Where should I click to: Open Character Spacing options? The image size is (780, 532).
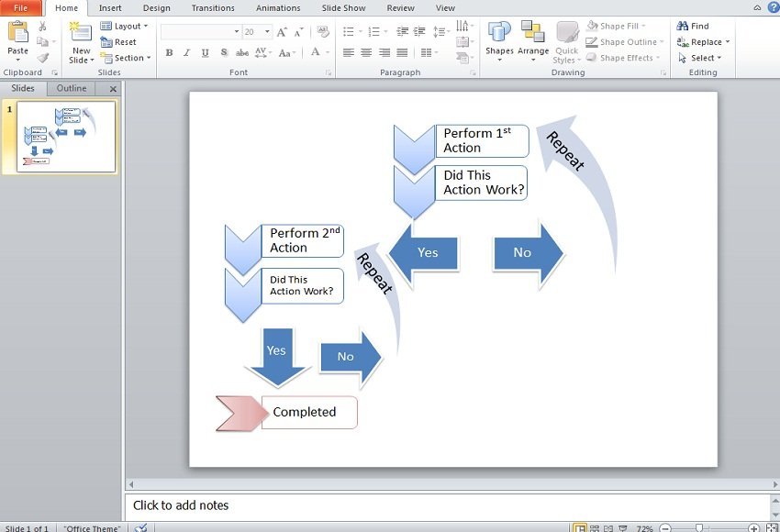263,52
